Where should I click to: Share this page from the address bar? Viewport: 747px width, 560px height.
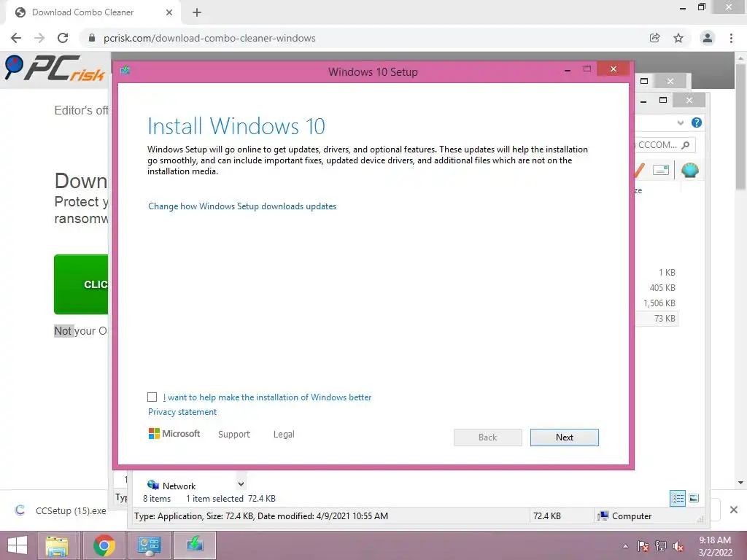(x=654, y=38)
